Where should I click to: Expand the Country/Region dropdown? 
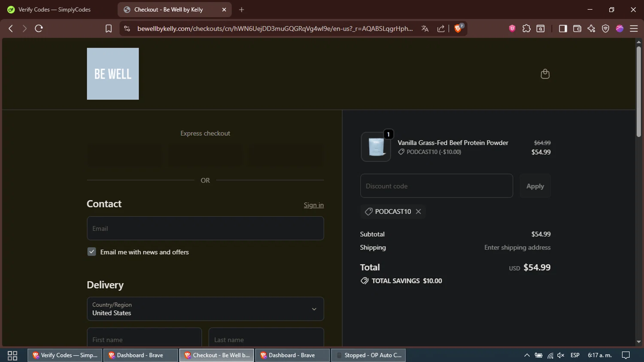pos(205,309)
